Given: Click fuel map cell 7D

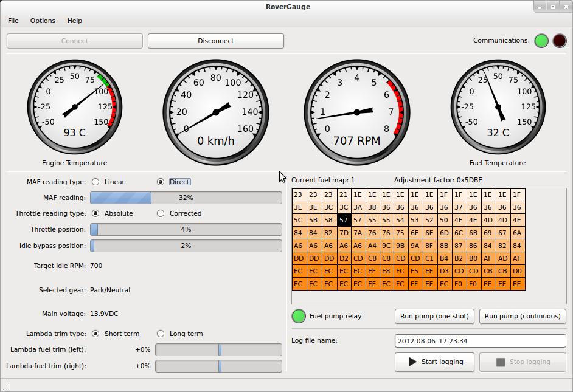Looking at the screenshot, I should click(x=344, y=233).
